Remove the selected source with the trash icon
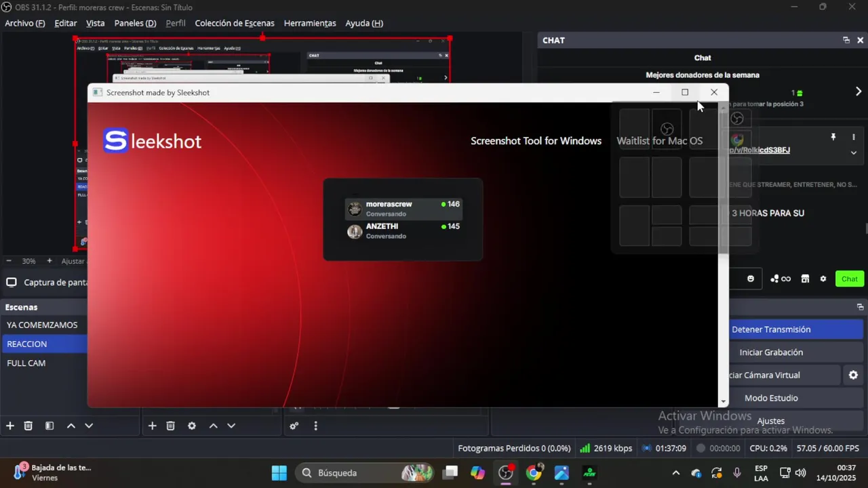 point(171,426)
